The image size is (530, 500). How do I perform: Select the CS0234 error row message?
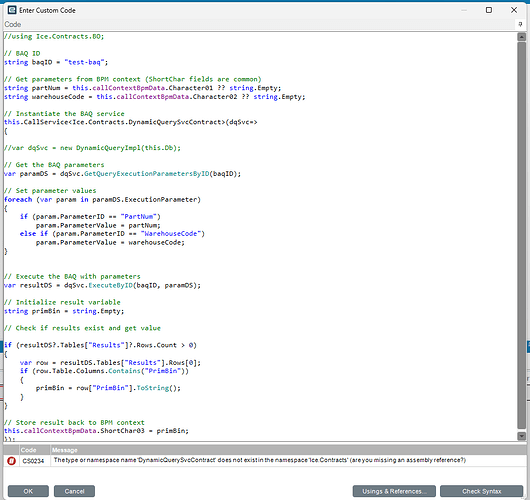[x=260, y=460]
